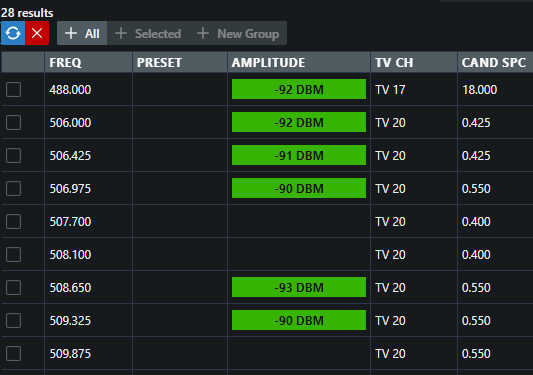The width and height of the screenshot is (533, 375).
Task: Click the empty preset cell for 488.000
Action: click(x=180, y=90)
